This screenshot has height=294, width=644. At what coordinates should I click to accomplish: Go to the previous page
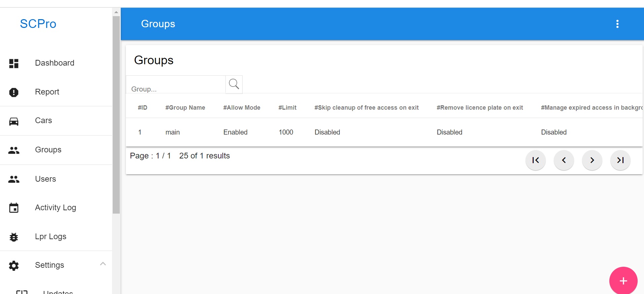pos(564,160)
